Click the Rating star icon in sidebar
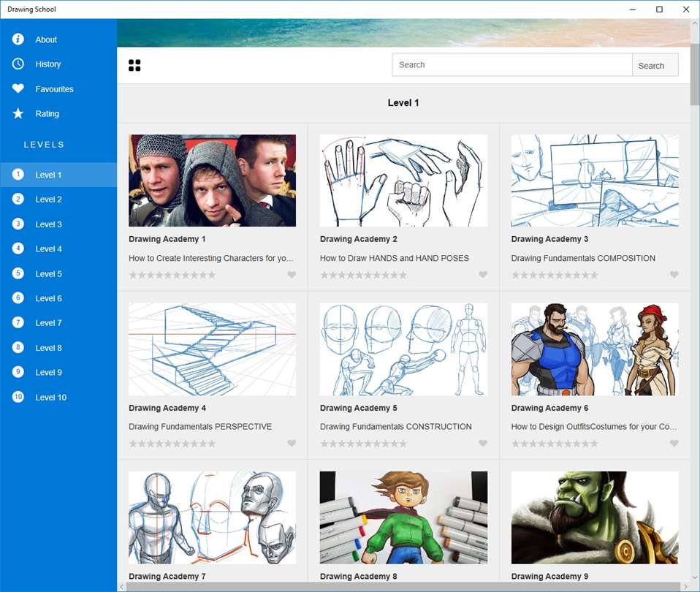This screenshot has height=592, width=700. tap(18, 113)
